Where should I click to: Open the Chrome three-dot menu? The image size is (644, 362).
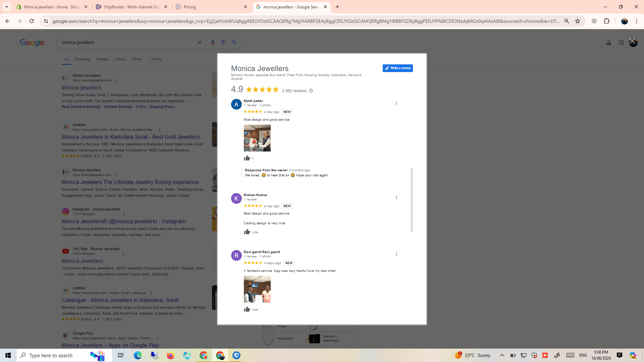637,21
